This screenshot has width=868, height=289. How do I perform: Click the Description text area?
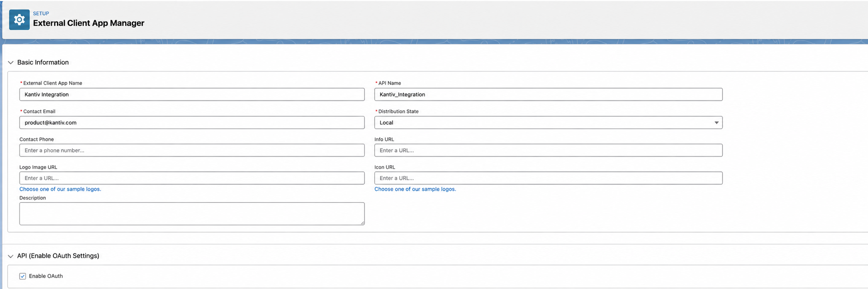coord(192,214)
